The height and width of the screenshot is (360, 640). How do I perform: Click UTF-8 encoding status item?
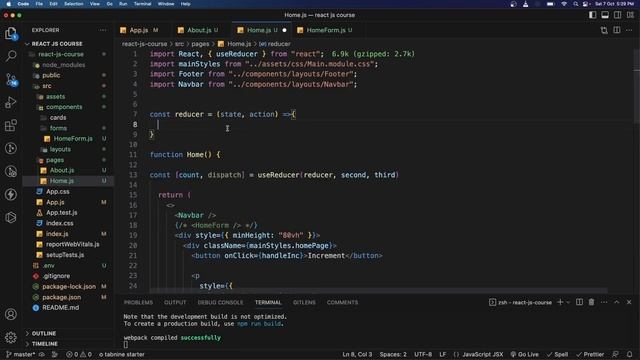click(x=423, y=354)
